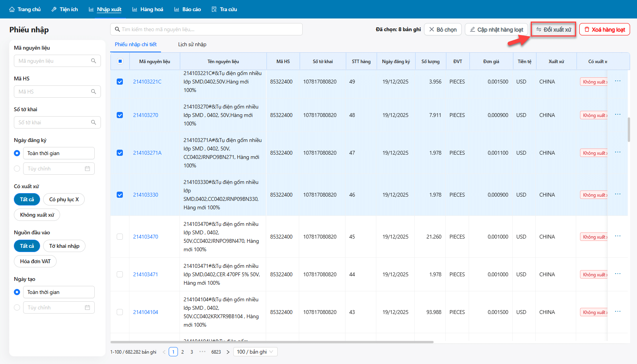Click the horizontal scrollbar under the table
The width and height of the screenshot is (637, 364).
click(272, 342)
